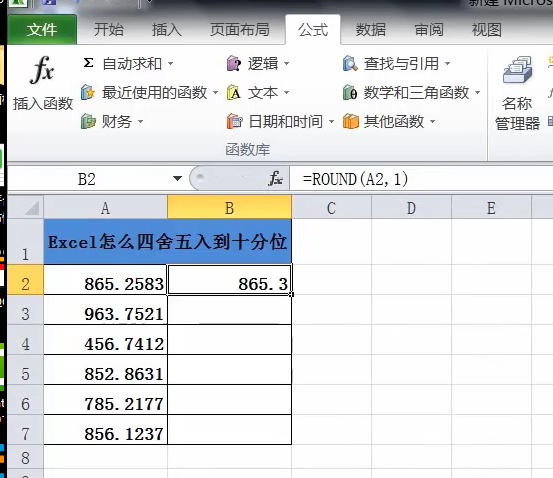Click the 插入函数 fx icon
The image size is (553, 478).
click(x=42, y=70)
